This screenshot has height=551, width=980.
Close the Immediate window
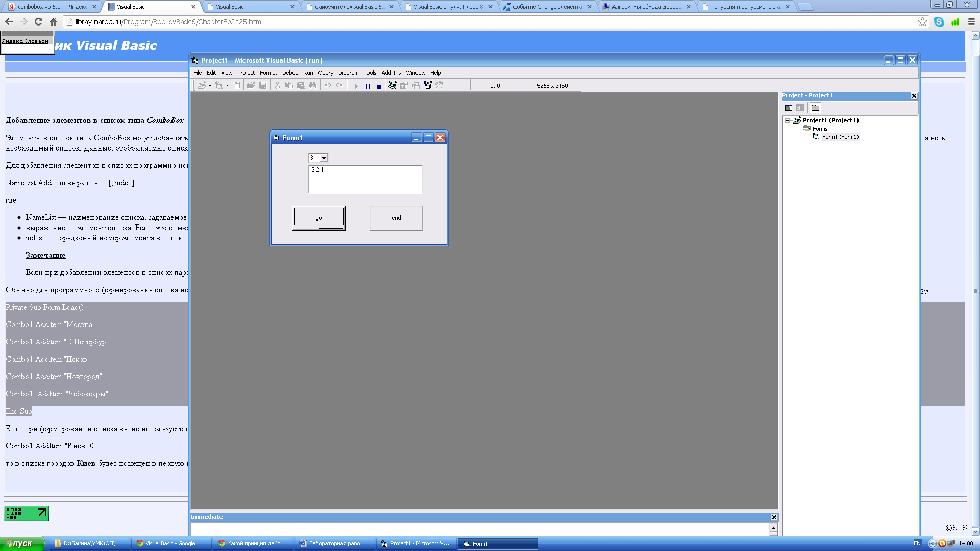pyautogui.click(x=774, y=517)
